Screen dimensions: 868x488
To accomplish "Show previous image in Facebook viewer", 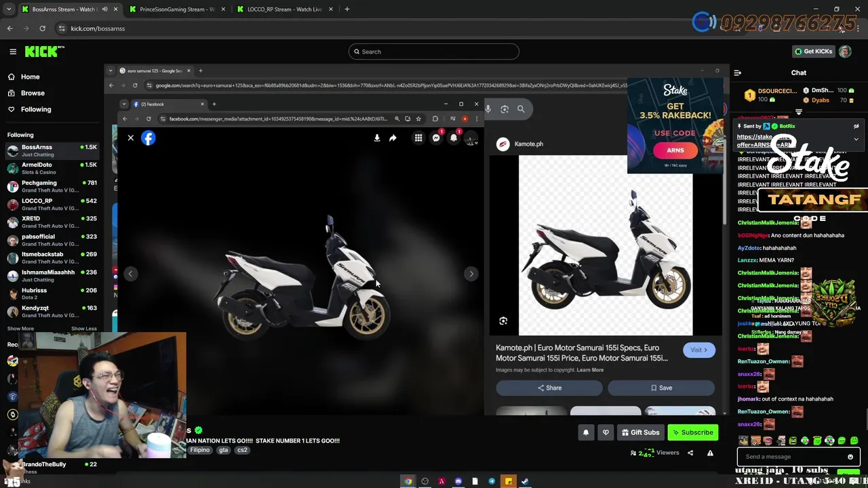I will point(130,274).
